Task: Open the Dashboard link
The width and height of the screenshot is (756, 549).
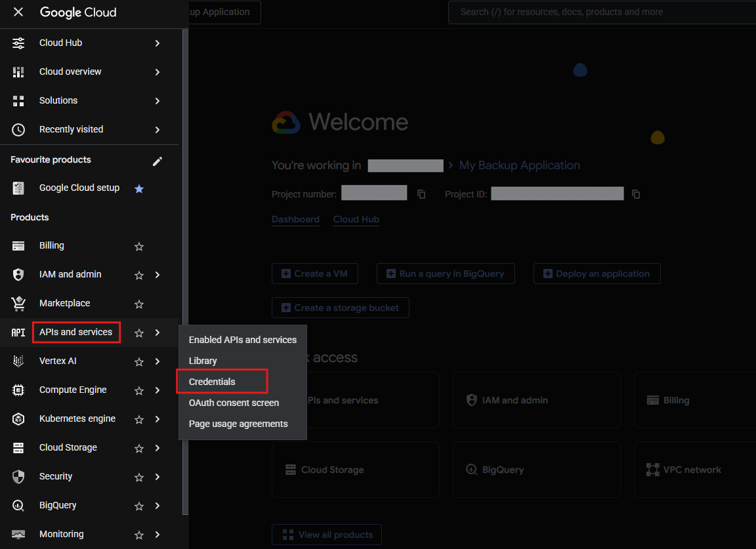Action: tap(295, 219)
